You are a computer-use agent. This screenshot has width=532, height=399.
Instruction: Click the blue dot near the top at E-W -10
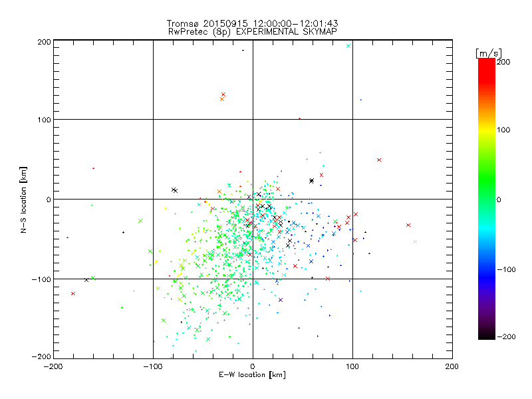243,51
